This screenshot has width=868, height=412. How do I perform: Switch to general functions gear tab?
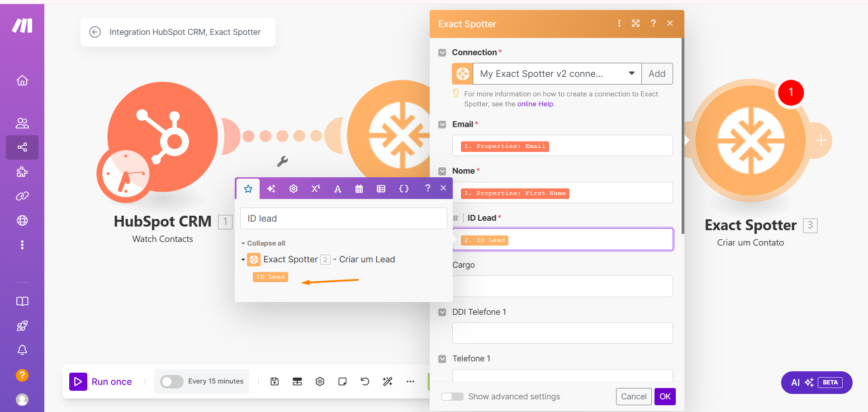(x=294, y=189)
